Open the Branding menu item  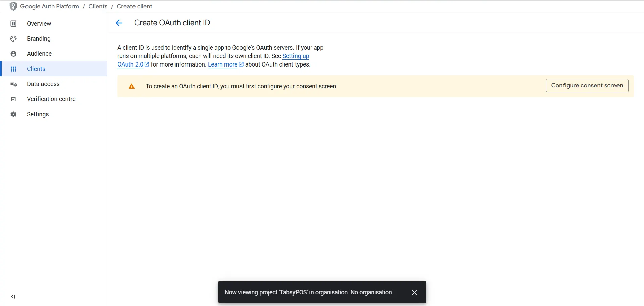point(54,39)
